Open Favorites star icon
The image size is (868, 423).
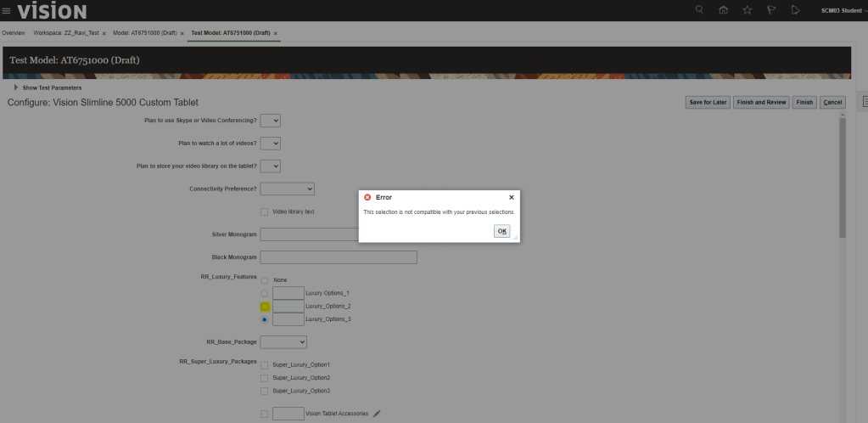tap(747, 11)
